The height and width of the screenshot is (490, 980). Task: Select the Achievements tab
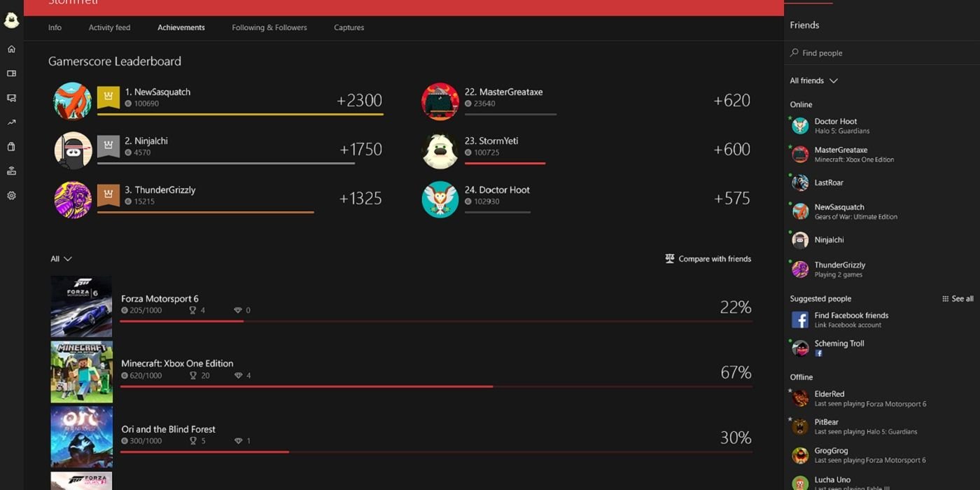point(181,27)
